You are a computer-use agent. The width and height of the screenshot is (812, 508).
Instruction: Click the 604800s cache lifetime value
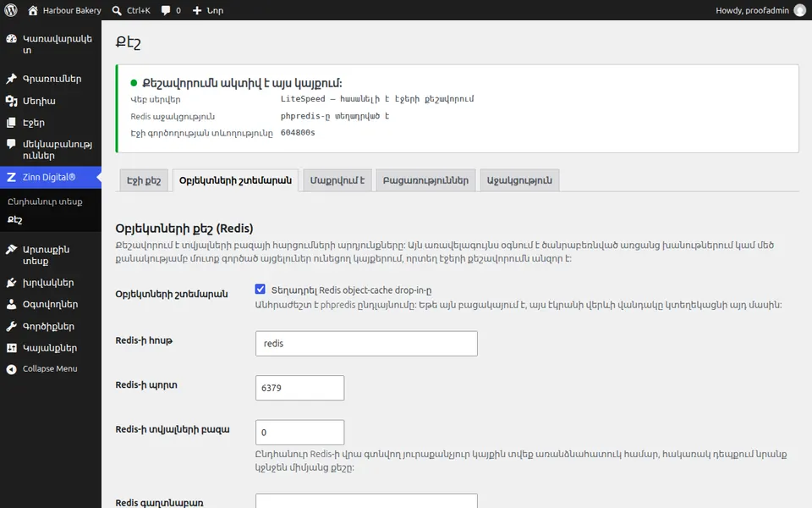tap(298, 133)
